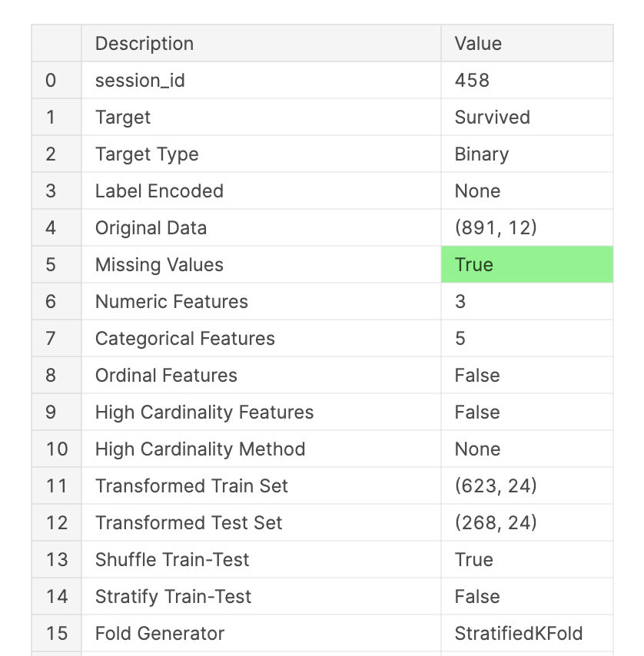Viewport: 644px width, 656px height.
Task: Click the High Cardinality Method label
Action: click(200, 449)
